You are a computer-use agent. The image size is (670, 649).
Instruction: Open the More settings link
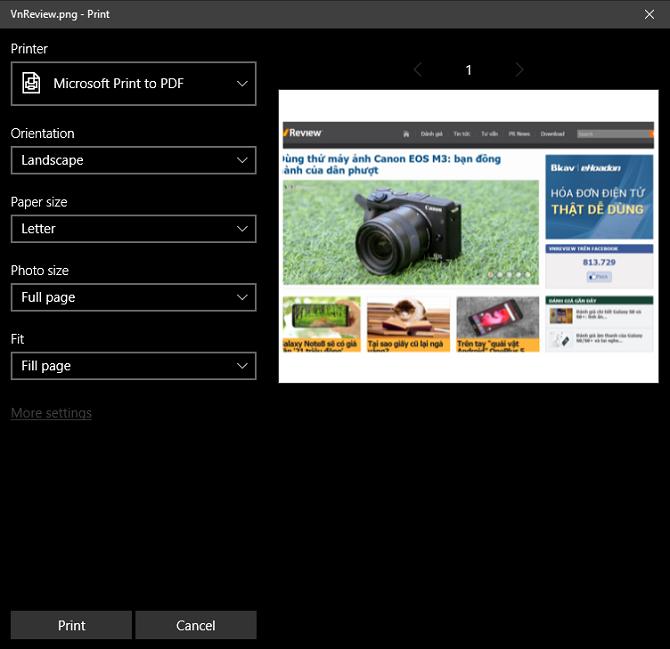(51, 413)
